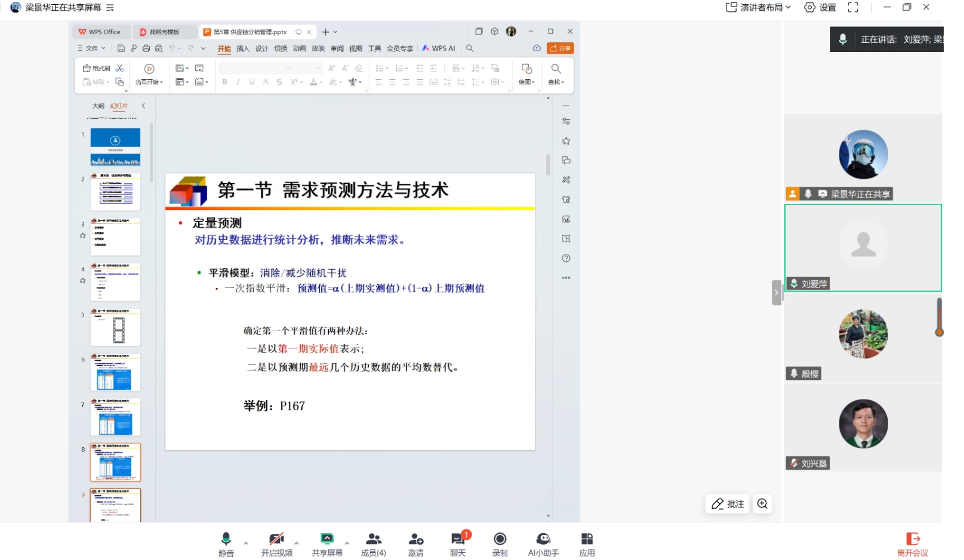The width and height of the screenshot is (964, 560).
Task: Expand the 演讲者布局 layout dropdown
Action: click(758, 8)
